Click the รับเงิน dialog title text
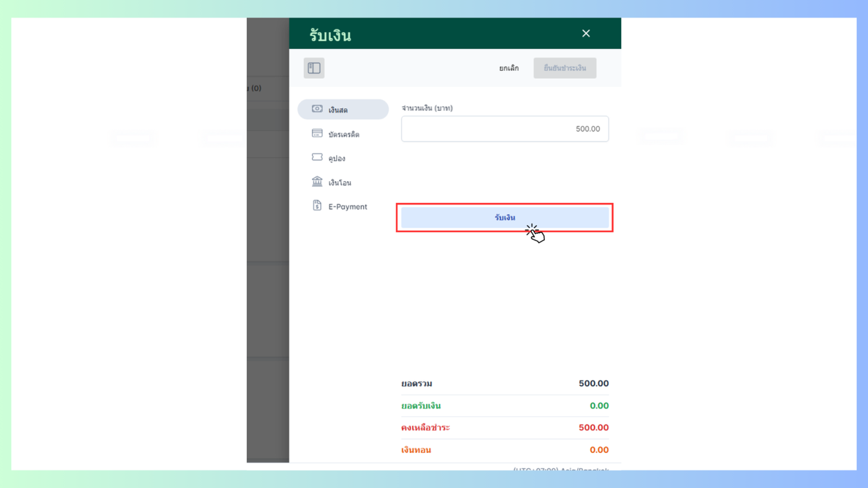Viewport: 868px width, 488px height. point(330,36)
